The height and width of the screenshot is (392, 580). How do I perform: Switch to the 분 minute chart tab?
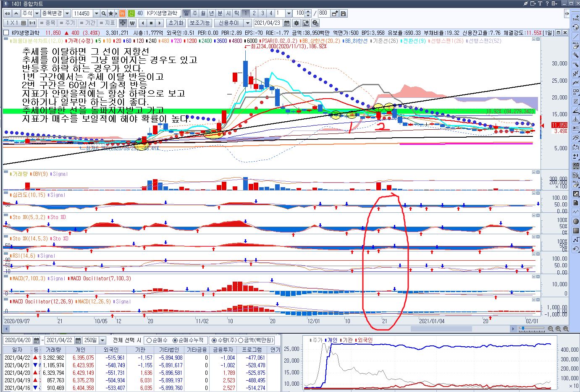tap(220, 13)
